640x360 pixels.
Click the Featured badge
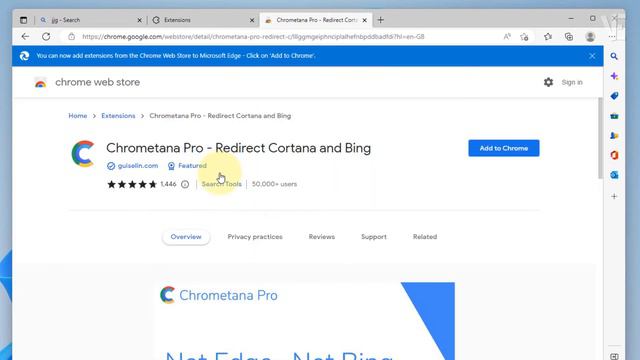(187, 166)
